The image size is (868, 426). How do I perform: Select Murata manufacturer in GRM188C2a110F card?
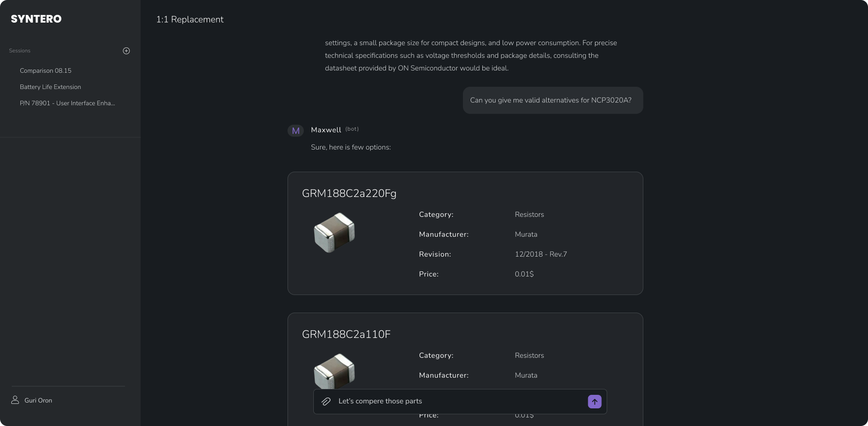coord(526,375)
